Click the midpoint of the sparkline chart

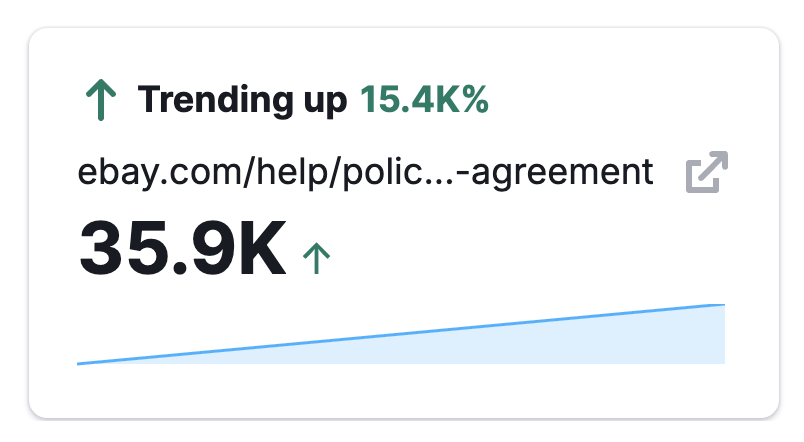[400, 334]
